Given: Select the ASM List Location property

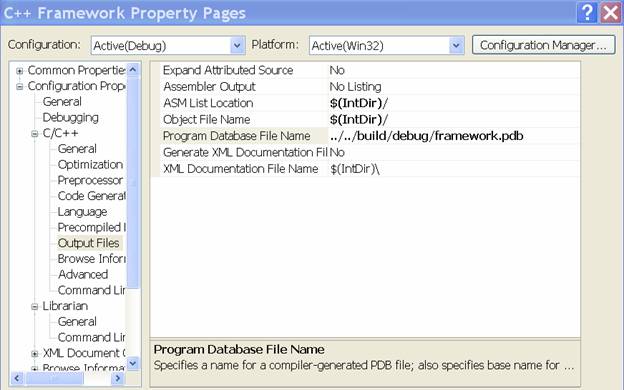Looking at the screenshot, I should tap(208, 103).
